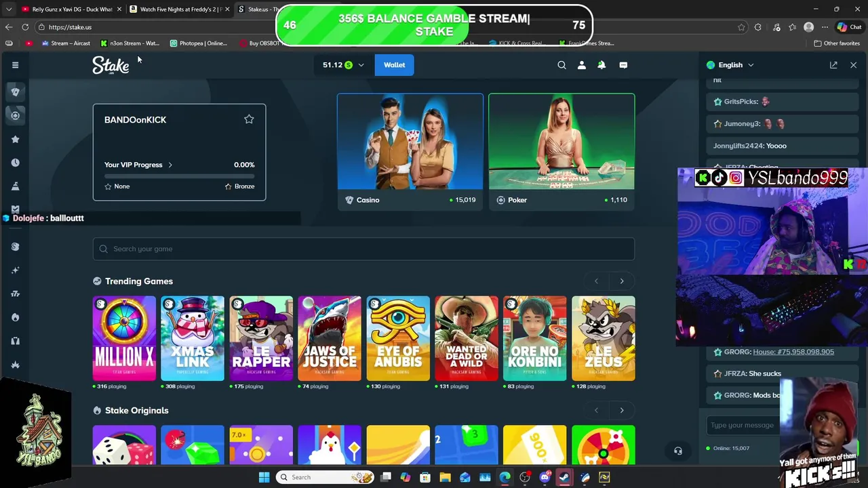
Task: Open the site search magnifier icon
Action: [561, 65]
